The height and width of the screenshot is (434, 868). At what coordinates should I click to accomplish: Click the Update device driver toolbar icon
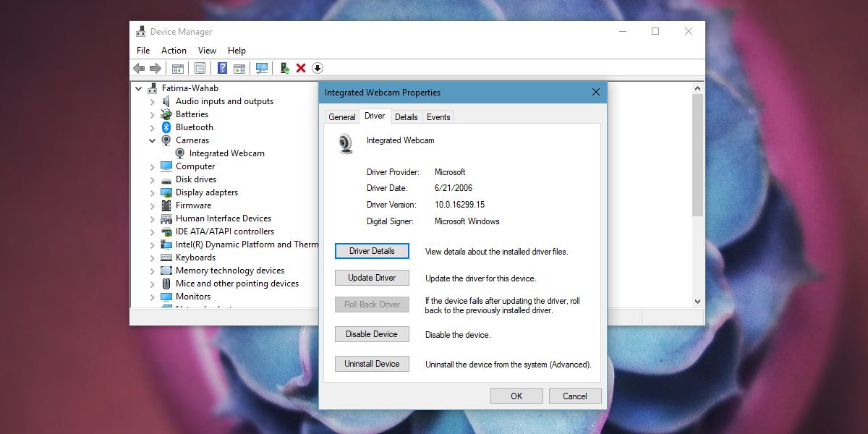tap(285, 68)
